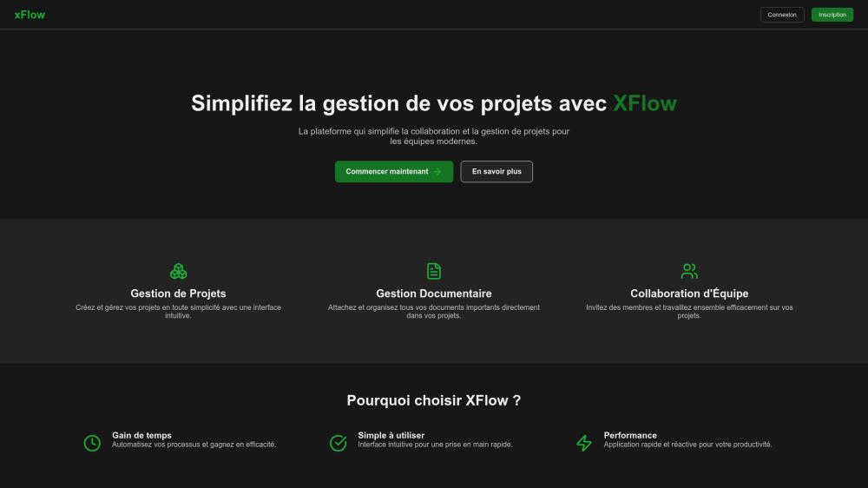Click the Gestion de Projets boxes icon
868x488 pixels.
[x=178, y=271]
